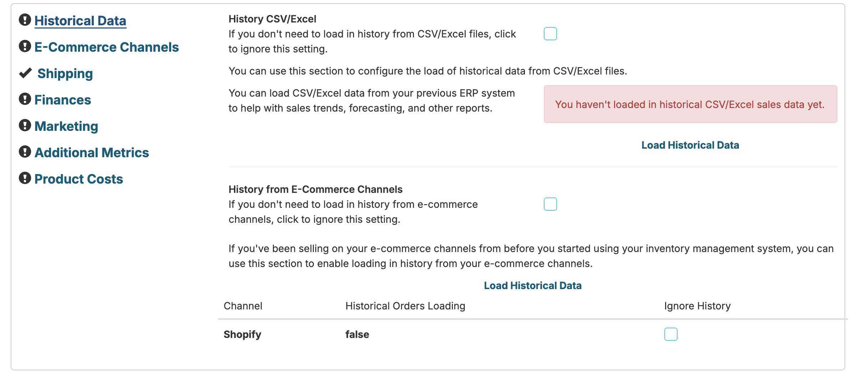This screenshot has height=380, width=868.
Task: Navigate to Marketing settings
Action: coord(66,126)
